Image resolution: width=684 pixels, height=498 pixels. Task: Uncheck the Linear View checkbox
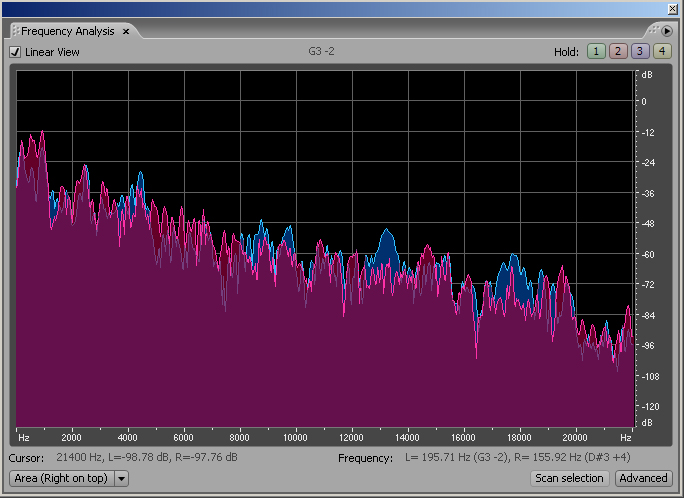(15, 52)
